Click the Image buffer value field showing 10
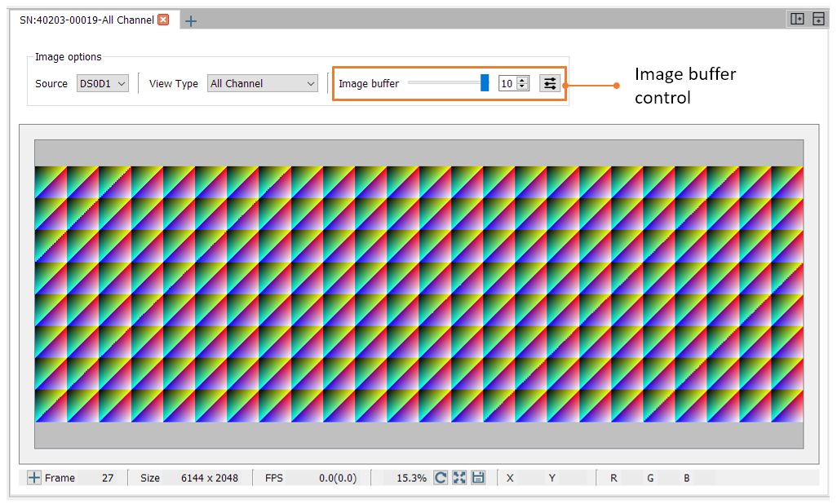The width and height of the screenshot is (837, 504). [507, 83]
